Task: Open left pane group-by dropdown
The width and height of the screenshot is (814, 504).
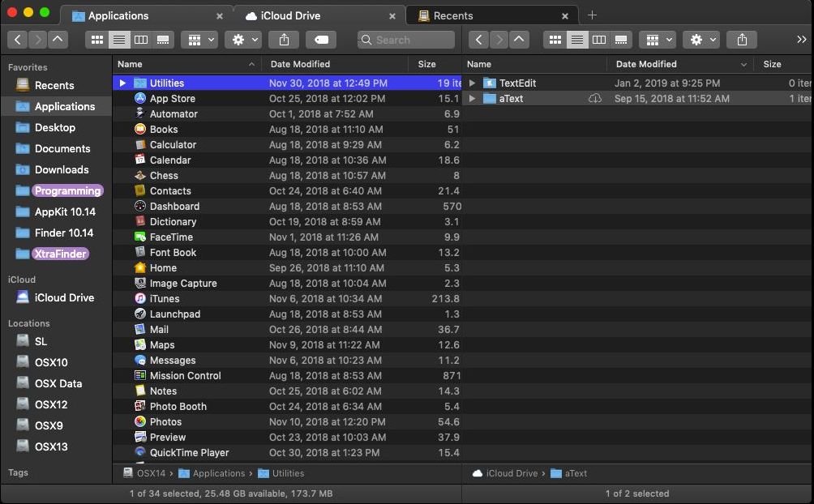Action: [x=200, y=40]
